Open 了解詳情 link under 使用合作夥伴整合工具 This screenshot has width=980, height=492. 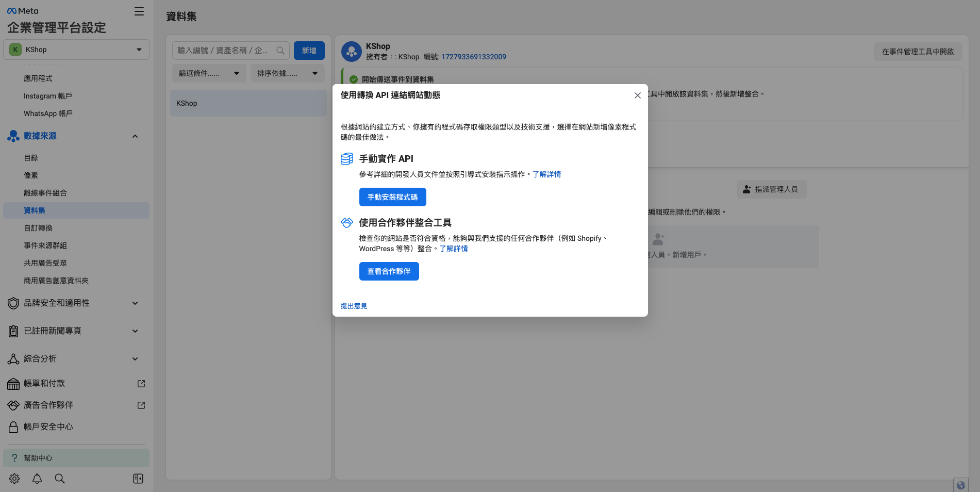(454, 249)
